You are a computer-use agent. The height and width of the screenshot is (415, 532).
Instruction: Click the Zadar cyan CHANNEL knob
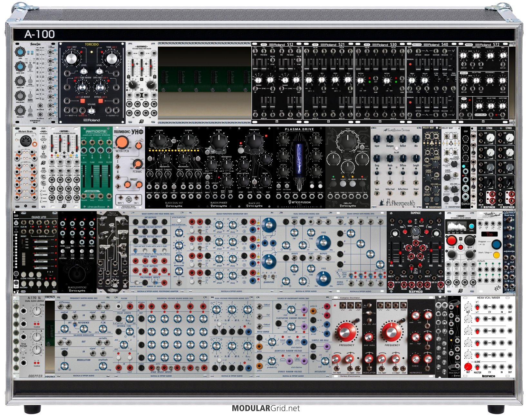pos(471,227)
